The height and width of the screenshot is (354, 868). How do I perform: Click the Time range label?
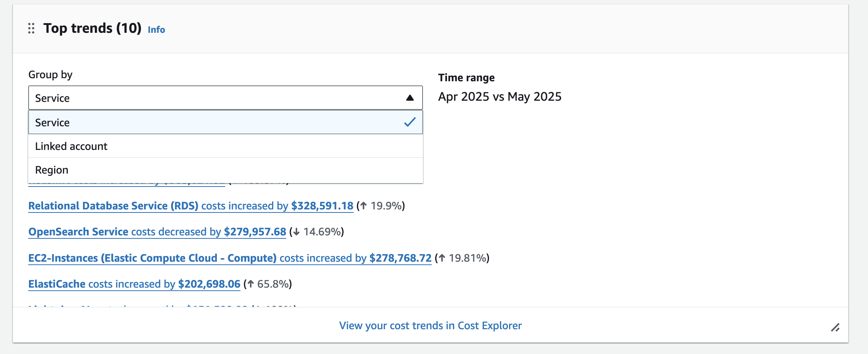pos(466,77)
